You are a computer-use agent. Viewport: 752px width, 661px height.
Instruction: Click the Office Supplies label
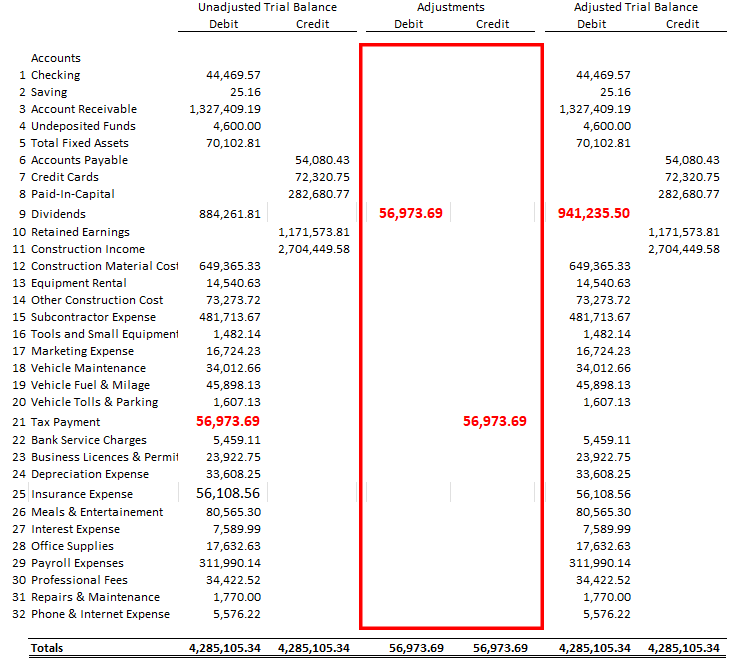coord(72,546)
